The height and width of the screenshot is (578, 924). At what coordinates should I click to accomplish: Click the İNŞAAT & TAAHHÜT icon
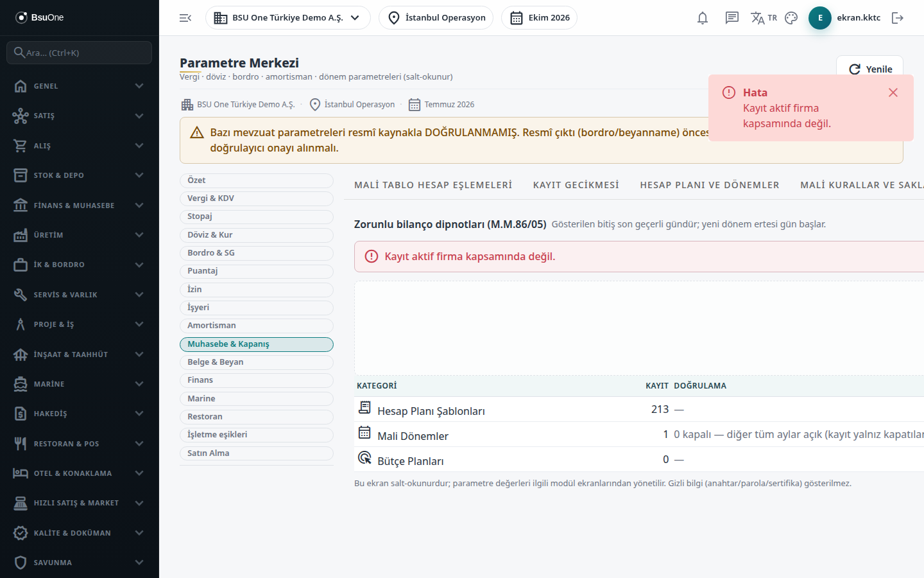(21, 355)
